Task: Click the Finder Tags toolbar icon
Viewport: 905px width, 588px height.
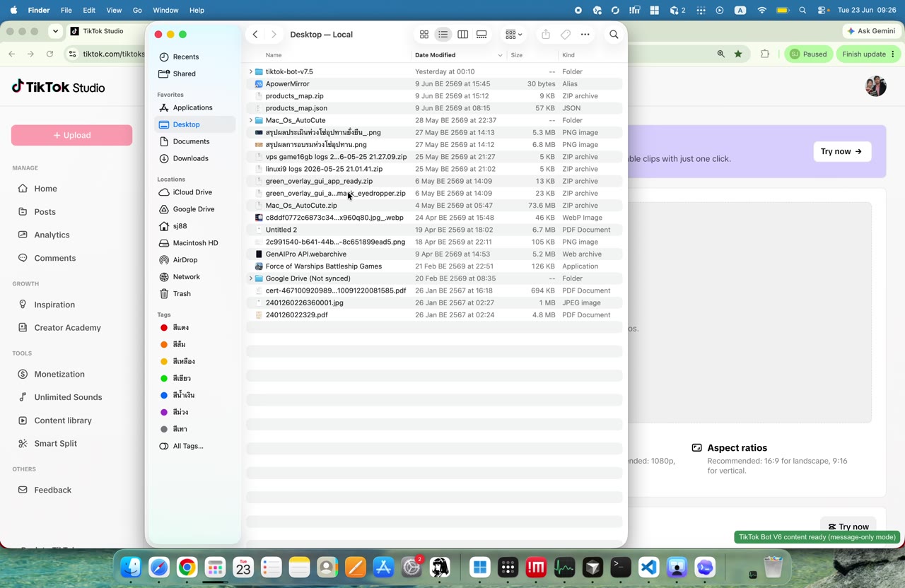Action: tap(566, 34)
